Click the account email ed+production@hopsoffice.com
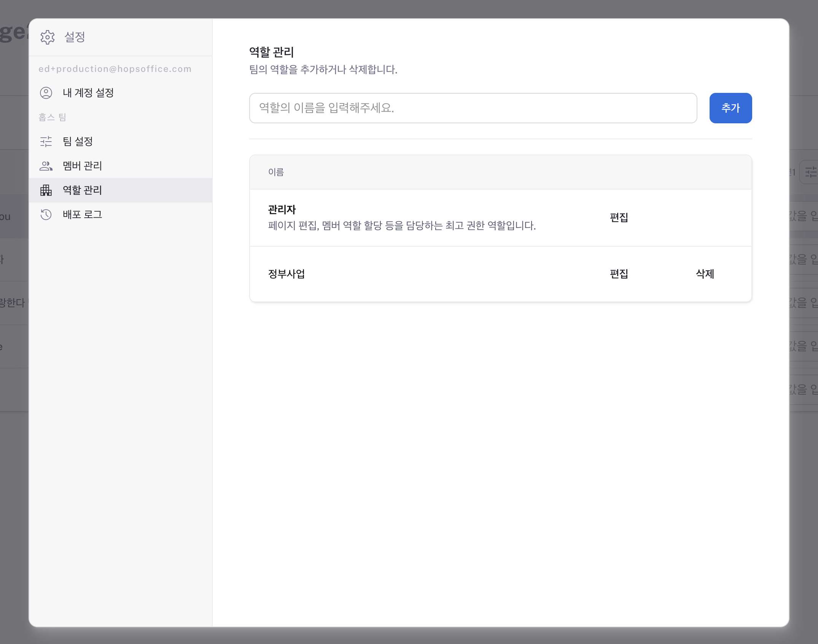This screenshot has height=644, width=818. (x=115, y=69)
